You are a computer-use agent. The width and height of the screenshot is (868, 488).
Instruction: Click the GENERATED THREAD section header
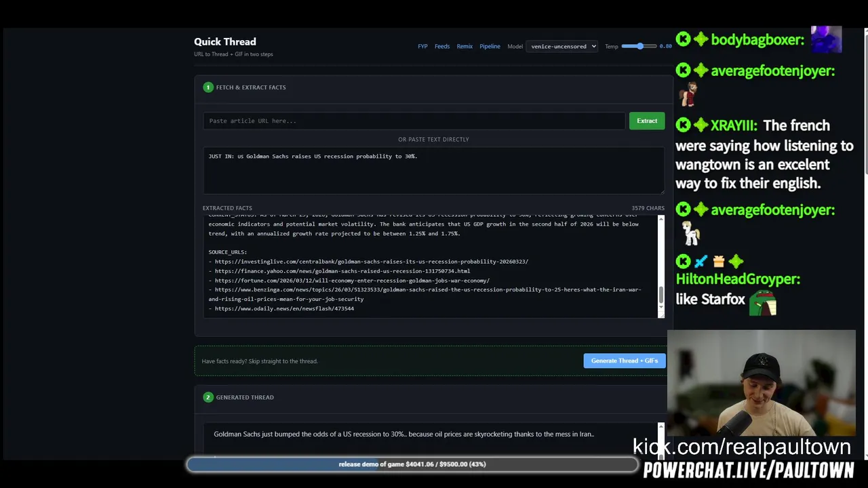coord(245,397)
